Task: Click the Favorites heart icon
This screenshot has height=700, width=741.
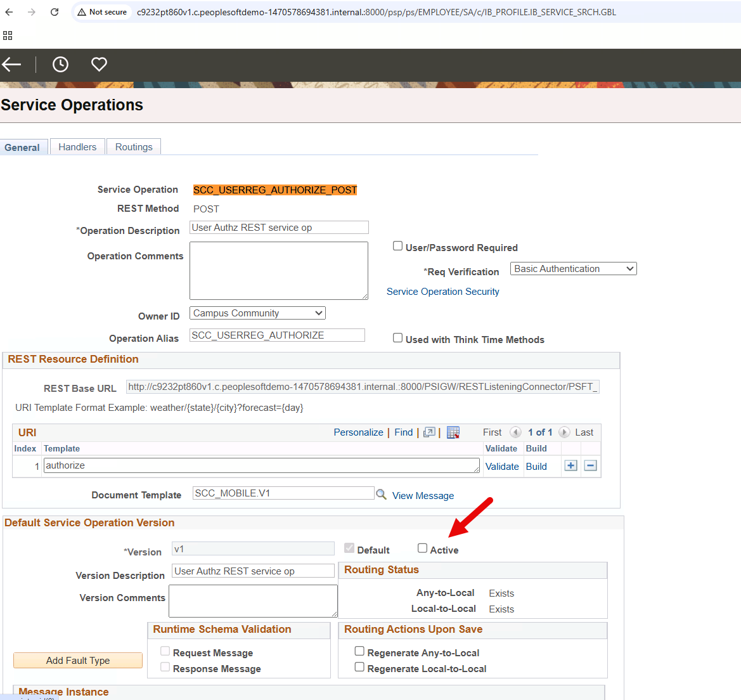Action: point(99,64)
